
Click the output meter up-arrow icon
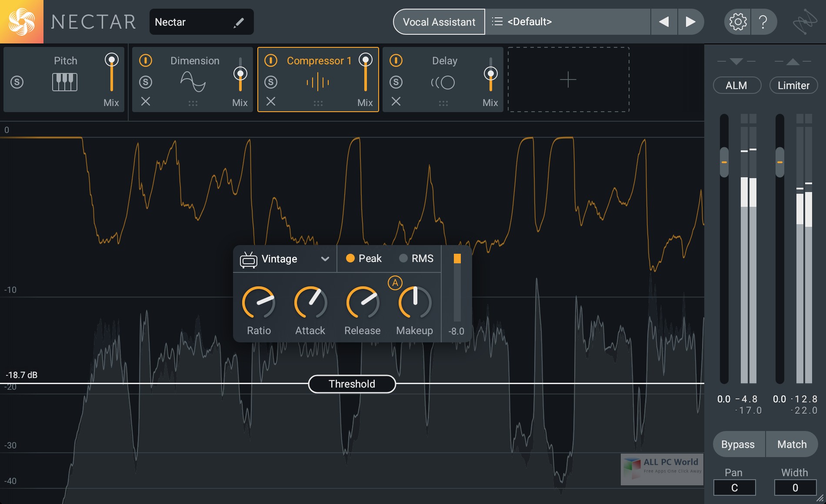click(793, 61)
